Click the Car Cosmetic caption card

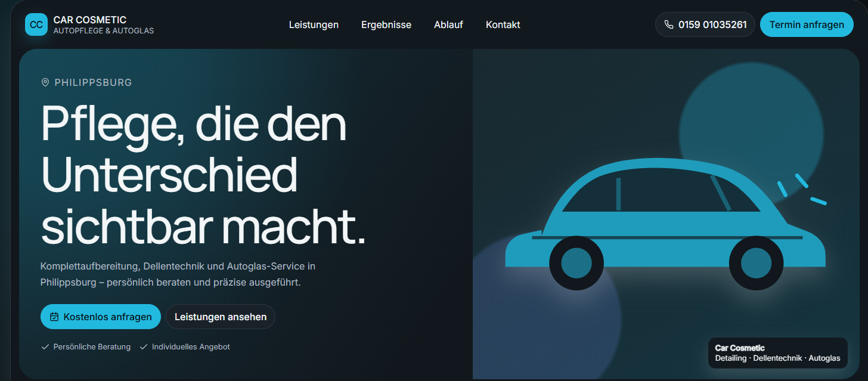[x=777, y=352]
